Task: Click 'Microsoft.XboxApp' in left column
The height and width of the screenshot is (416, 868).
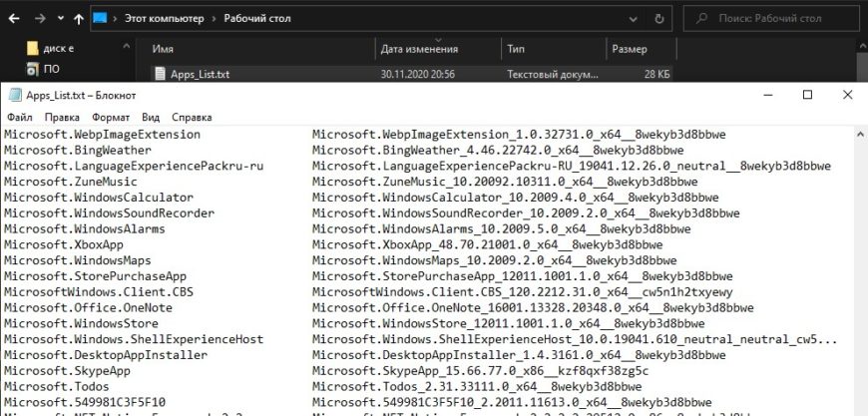Action: [63, 244]
